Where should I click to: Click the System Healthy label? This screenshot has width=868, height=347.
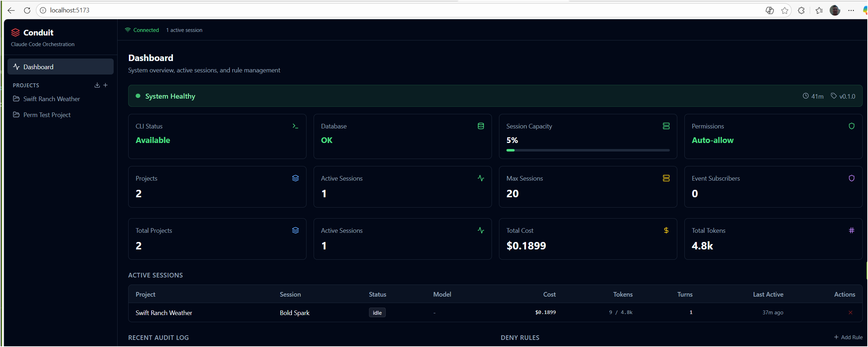(x=170, y=96)
